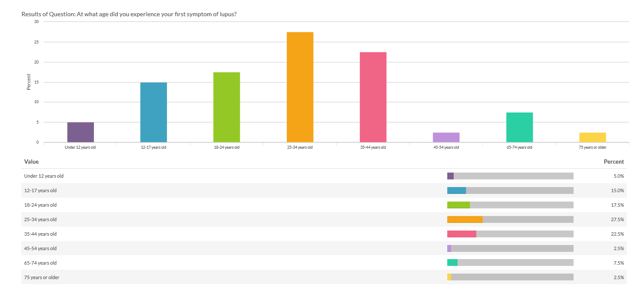Click the 27.5% value in the table

pos(617,219)
